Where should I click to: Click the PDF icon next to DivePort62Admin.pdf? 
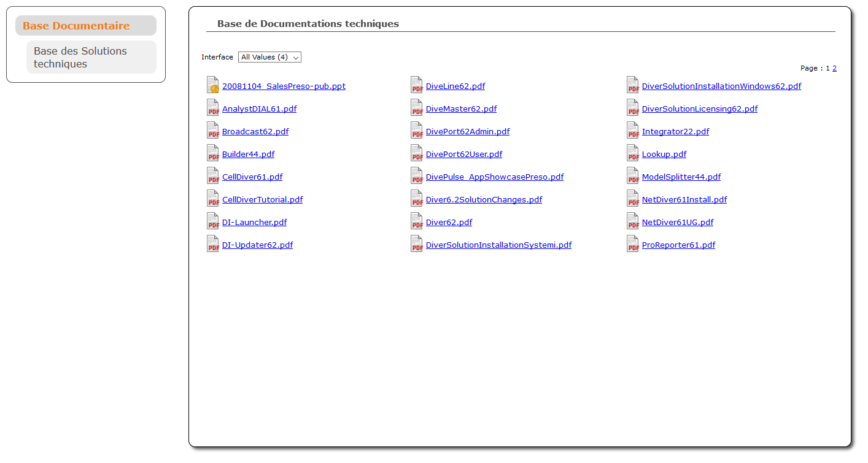tap(417, 130)
